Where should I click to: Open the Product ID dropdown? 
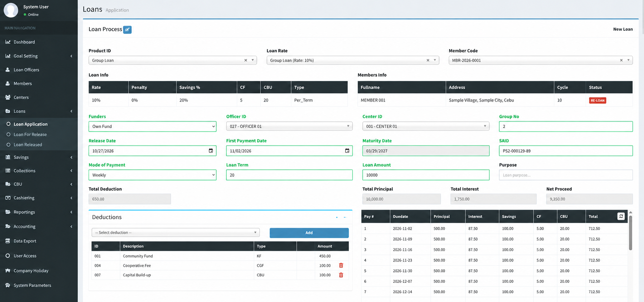pyautogui.click(x=173, y=60)
